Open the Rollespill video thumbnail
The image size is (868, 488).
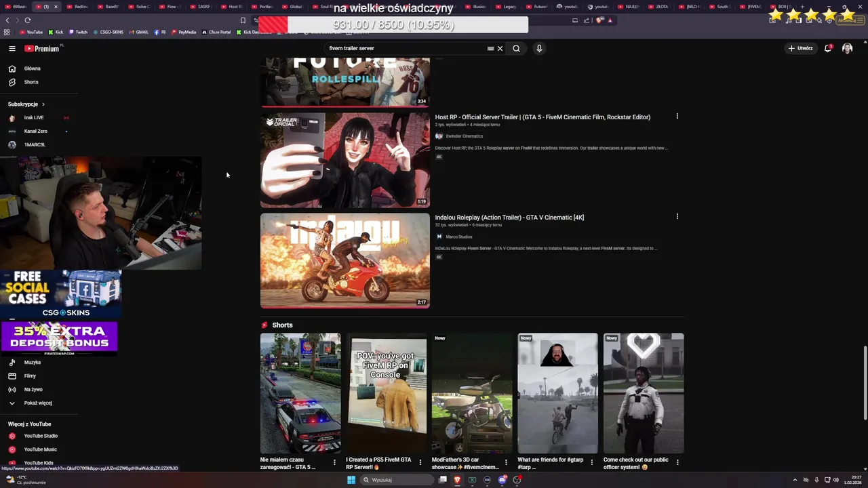pos(345,82)
